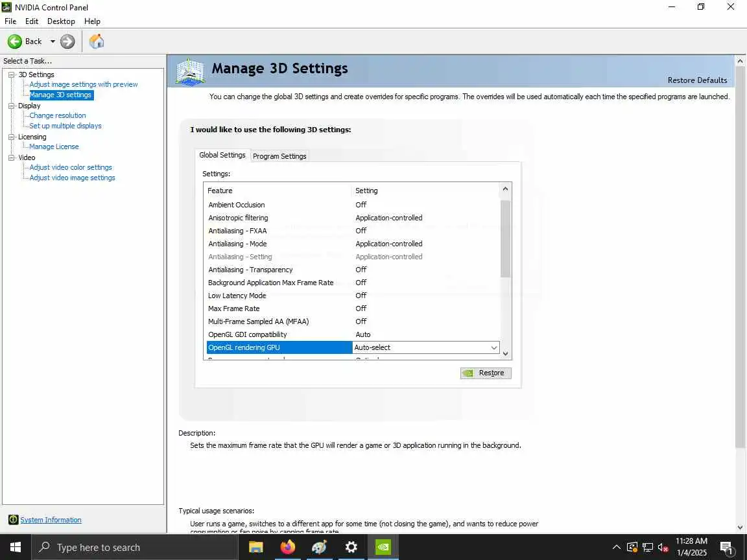Select Multi-Frame Sampled AA (MFAA) row
Screen dimensions: 747x560
(x=353, y=321)
